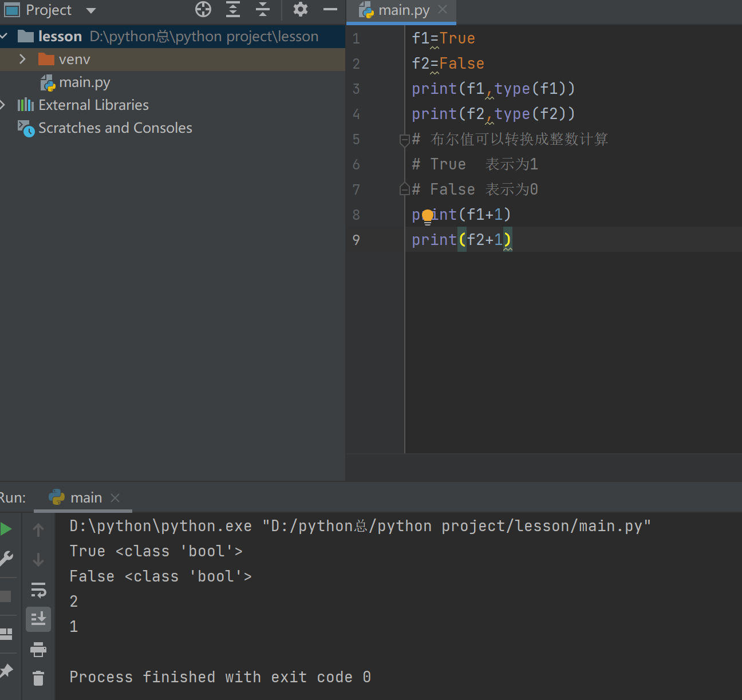742x700 pixels.
Task: Place cursor on f2=False code line
Action: tap(448, 64)
